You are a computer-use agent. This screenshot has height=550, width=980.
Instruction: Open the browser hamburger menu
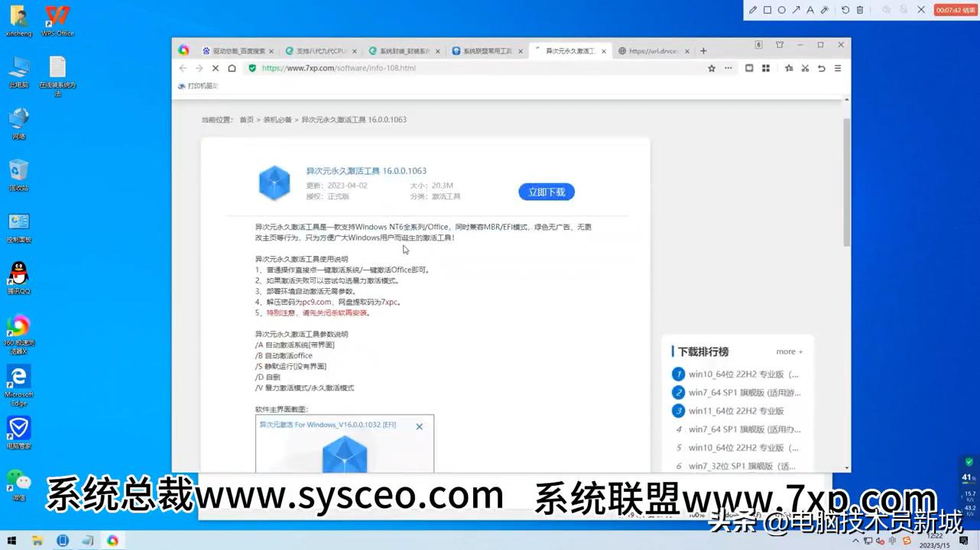(x=838, y=68)
